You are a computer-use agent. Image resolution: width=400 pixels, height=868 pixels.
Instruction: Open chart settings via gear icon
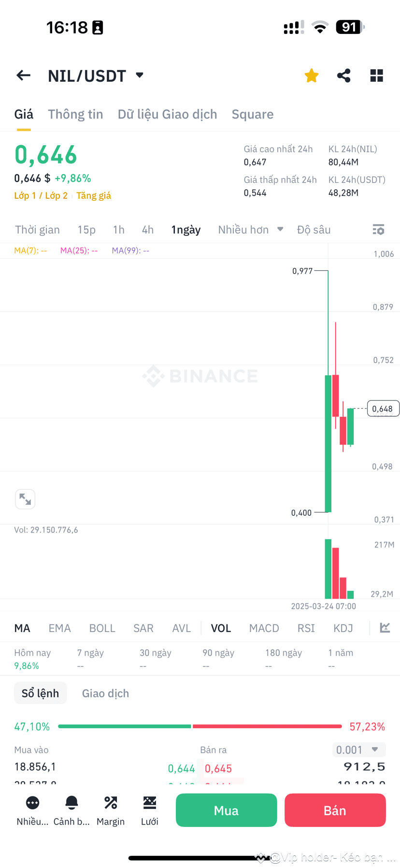click(378, 230)
